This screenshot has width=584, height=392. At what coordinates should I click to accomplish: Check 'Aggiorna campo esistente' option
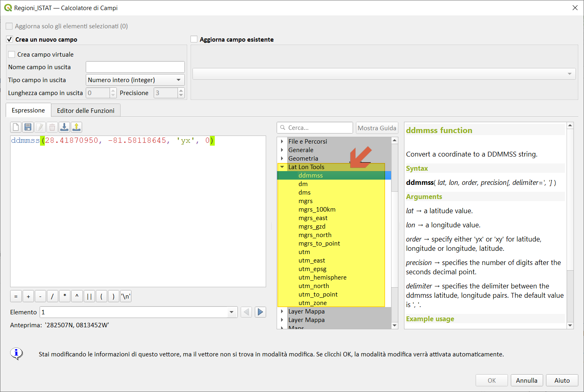click(x=194, y=39)
